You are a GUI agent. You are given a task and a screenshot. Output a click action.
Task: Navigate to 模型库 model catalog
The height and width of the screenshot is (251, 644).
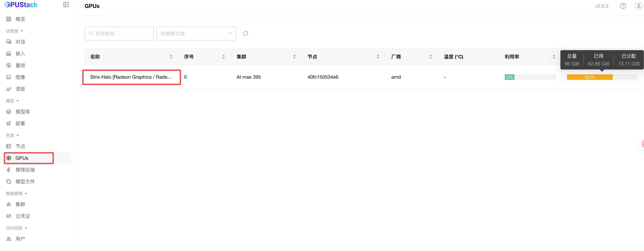[x=22, y=112]
